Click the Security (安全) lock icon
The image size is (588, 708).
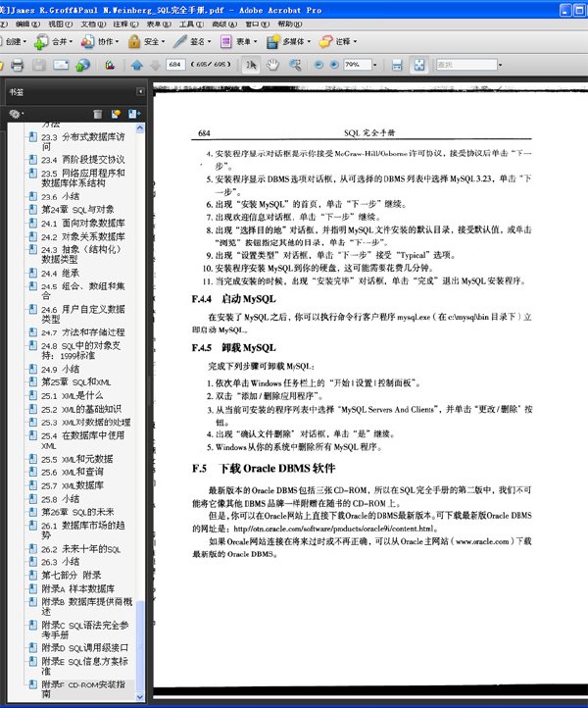point(134,41)
